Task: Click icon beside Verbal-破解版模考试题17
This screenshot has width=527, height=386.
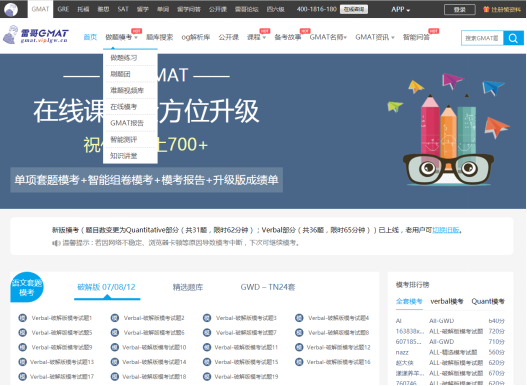Action: (23, 377)
